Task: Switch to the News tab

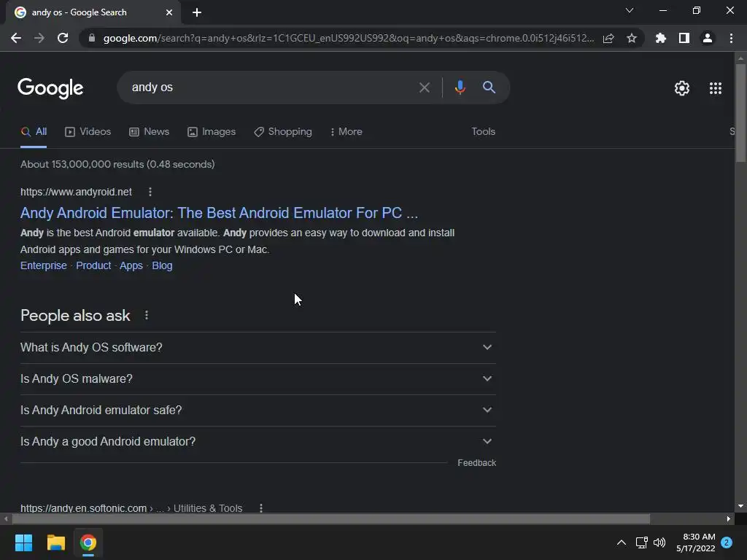Action: point(149,132)
